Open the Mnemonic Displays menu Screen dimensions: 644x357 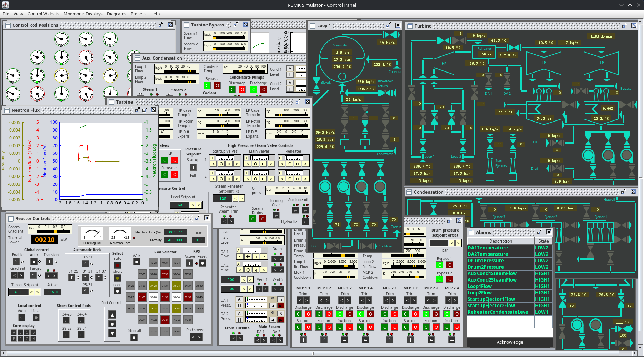coord(83,14)
